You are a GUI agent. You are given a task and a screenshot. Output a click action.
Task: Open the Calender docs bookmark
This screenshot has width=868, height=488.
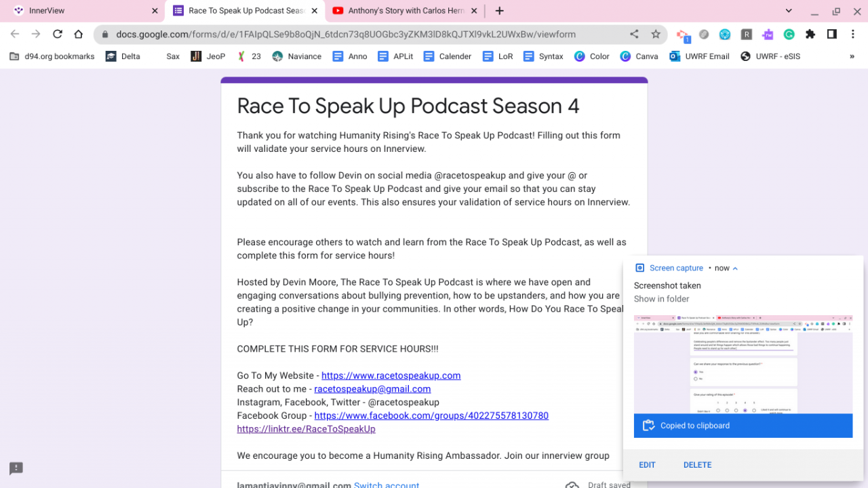point(448,56)
